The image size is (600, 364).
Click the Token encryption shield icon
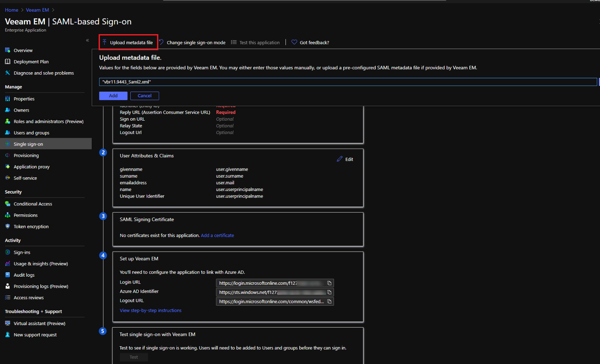click(7, 226)
